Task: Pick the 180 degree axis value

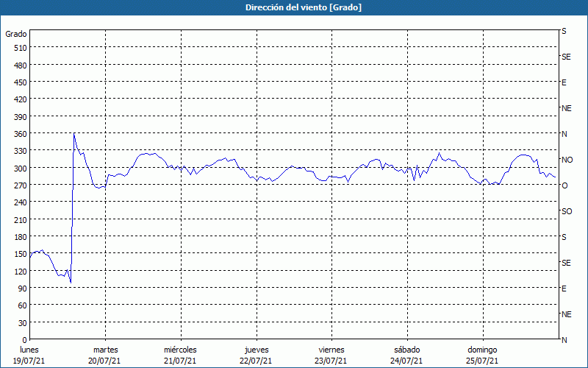Action: (21, 237)
